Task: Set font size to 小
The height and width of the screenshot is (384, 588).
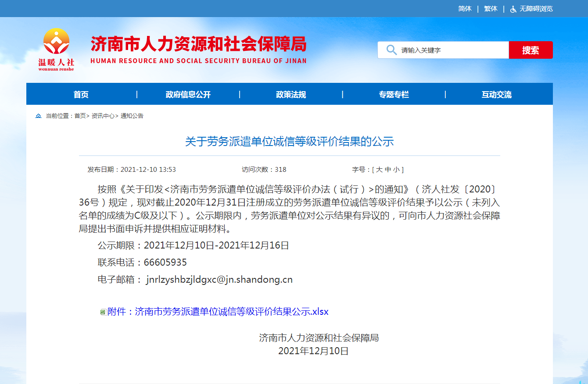Action: click(x=396, y=170)
